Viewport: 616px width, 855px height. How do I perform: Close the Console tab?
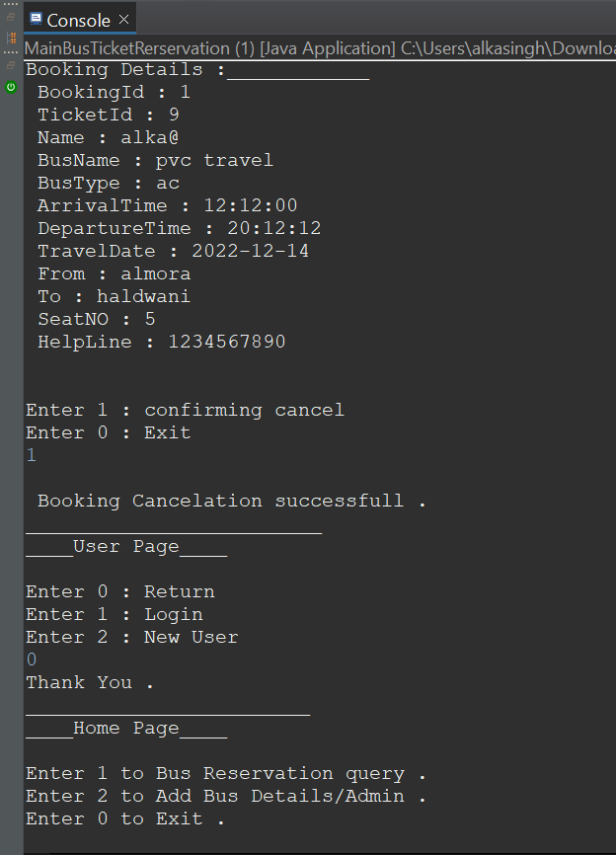point(122,18)
